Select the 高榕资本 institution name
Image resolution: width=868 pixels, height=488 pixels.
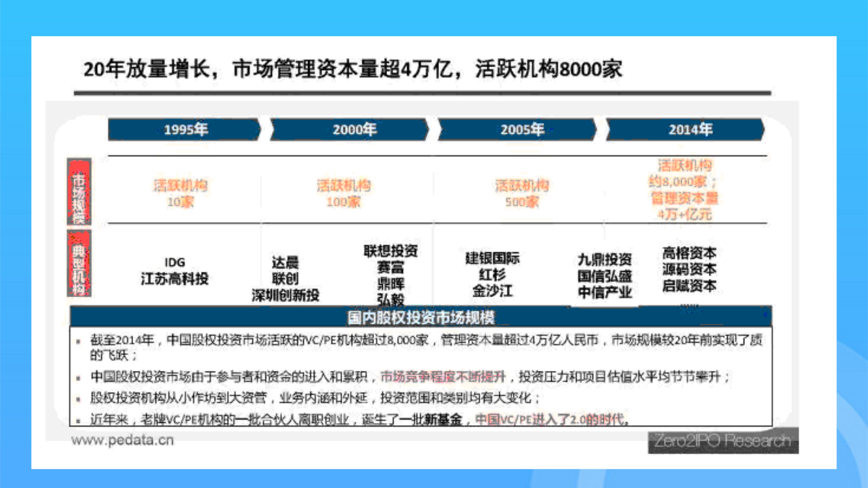689,253
